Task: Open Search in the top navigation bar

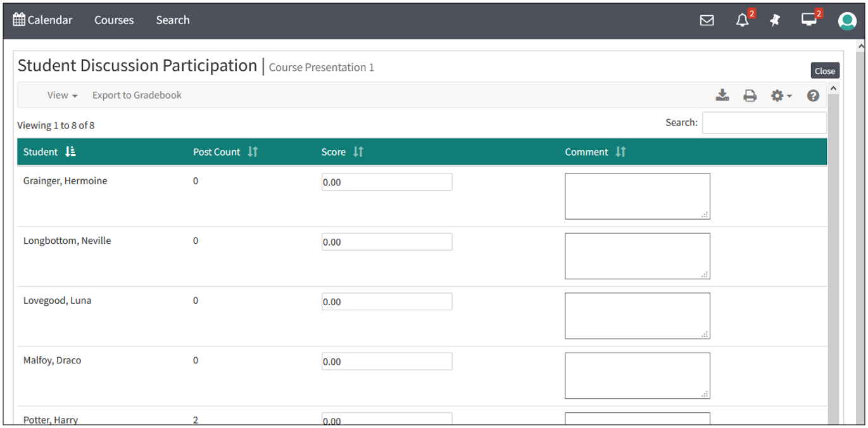Action: click(173, 20)
